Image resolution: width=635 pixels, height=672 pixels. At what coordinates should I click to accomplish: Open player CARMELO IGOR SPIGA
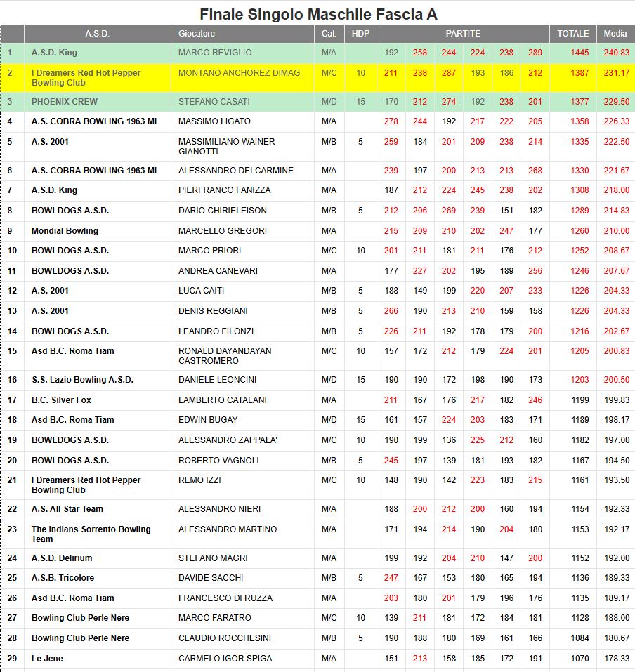225,659
